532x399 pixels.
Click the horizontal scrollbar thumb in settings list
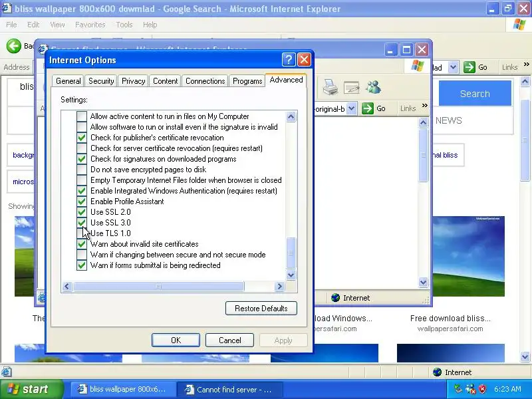click(159, 287)
